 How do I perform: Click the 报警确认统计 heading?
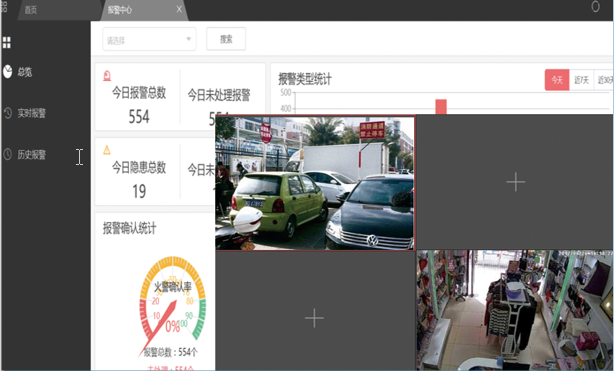pos(130,228)
